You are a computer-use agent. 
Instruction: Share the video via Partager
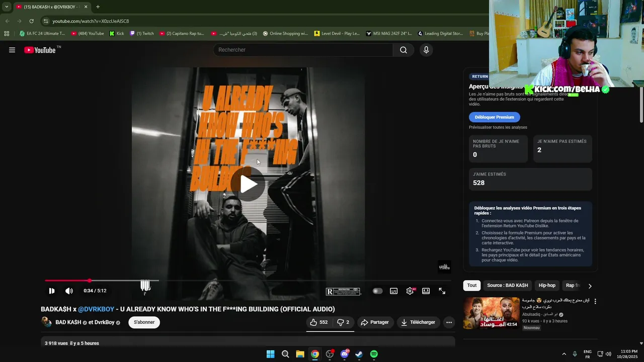(375, 322)
